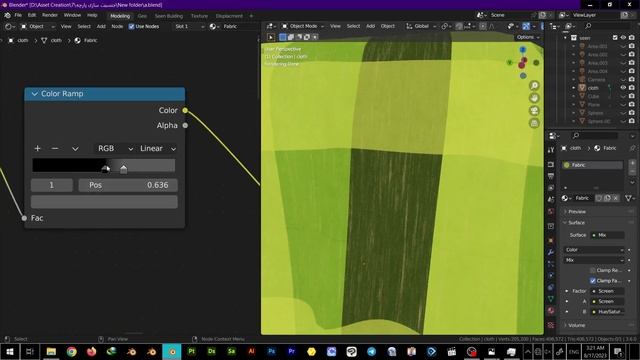This screenshot has height=360, width=640.
Task: Open the File menu
Action: [18, 15]
